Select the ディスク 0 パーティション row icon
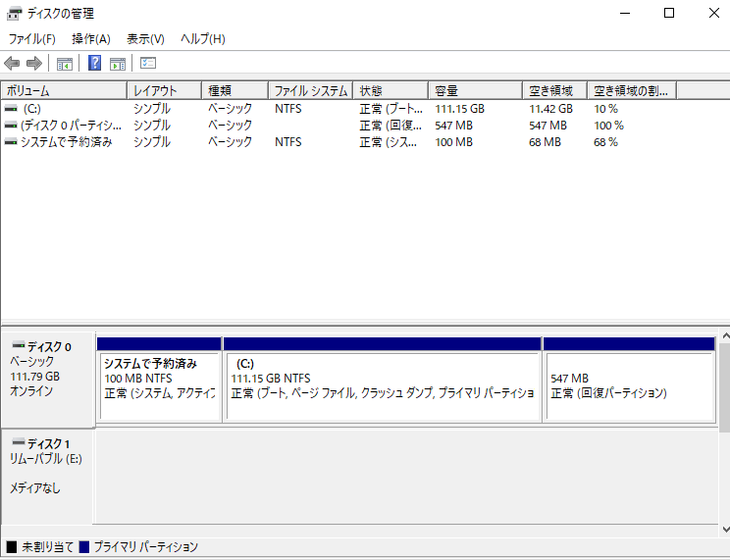The height and width of the screenshot is (560, 730). click(11, 126)
